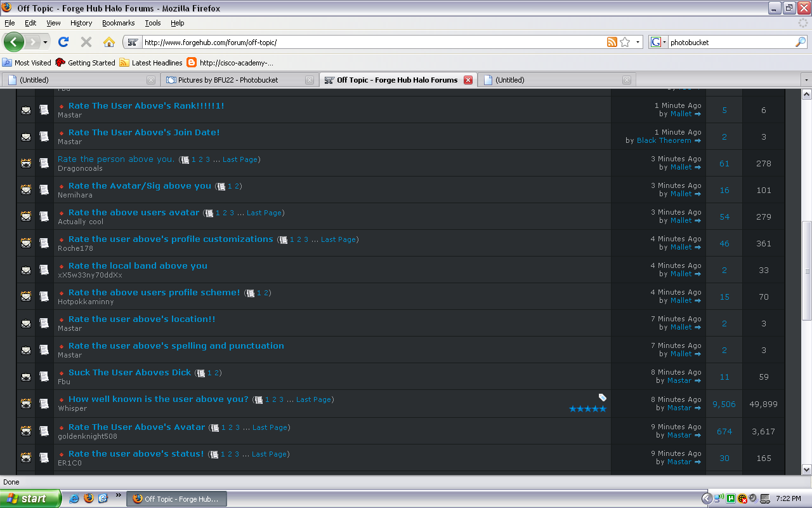Jump to first new post in Rate the user above's status
The height and width of the screenshot is (508, 812).
[x=62, y=455]
